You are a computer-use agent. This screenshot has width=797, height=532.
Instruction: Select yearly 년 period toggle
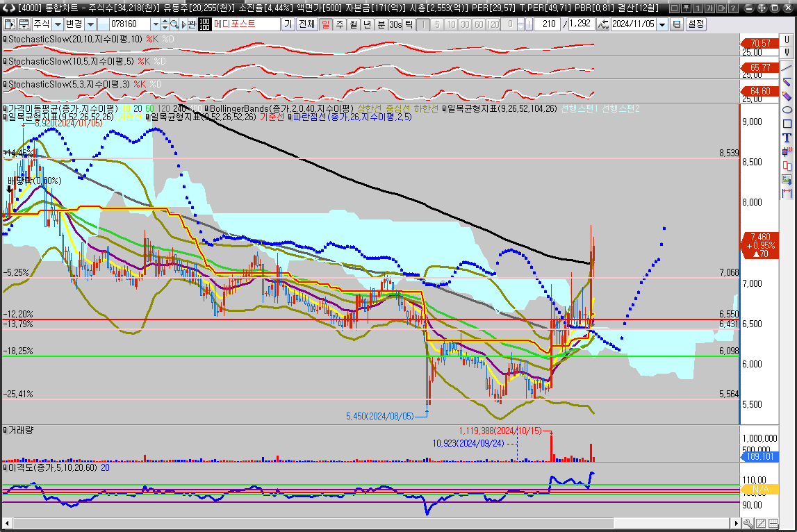[x=367, y=24]
